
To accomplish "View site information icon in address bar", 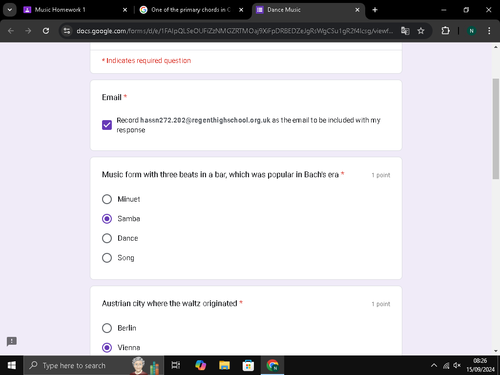I will [x=67, y=31].
